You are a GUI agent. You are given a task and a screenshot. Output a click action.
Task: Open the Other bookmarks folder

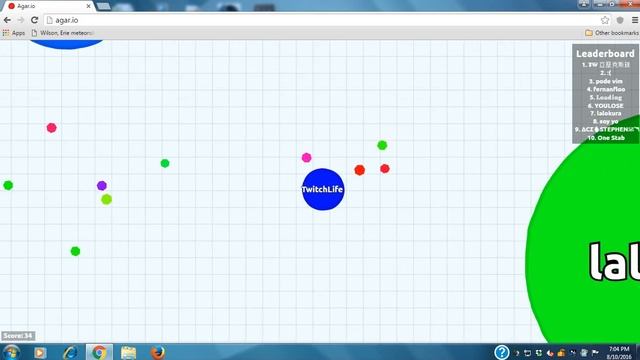click(611, 33)
